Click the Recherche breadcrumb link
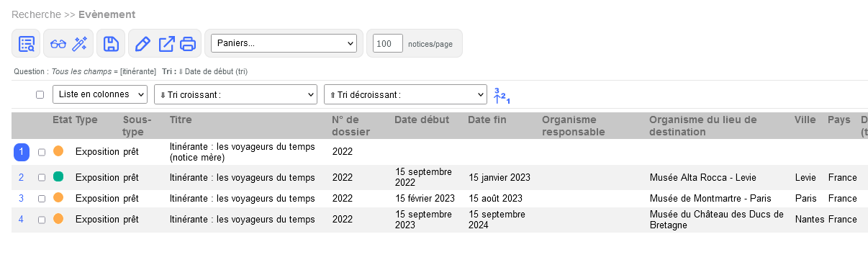The image size is (868, 265). [36, 14]
